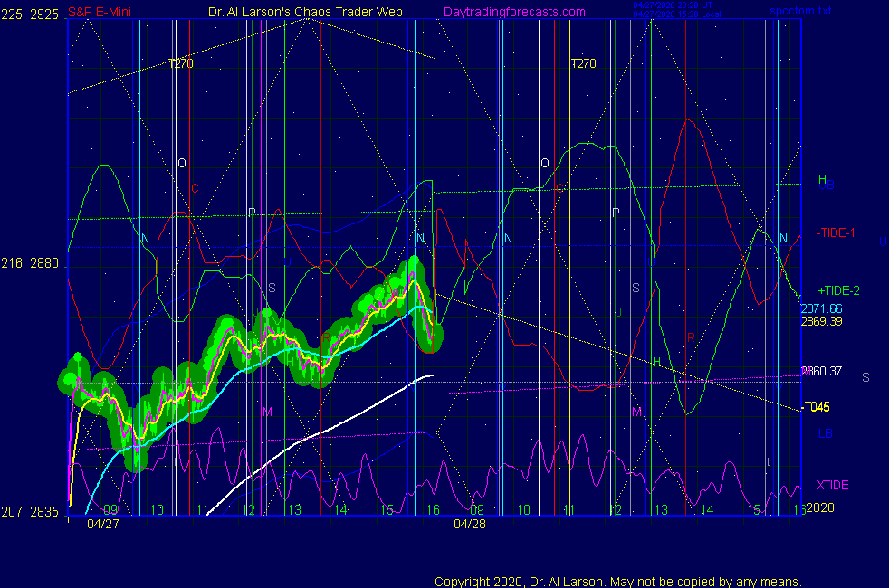This screenshot has height=588, width=889.
Task: Select the red '-TIDE-1' legend label
Action: click(x=836, y=232)
